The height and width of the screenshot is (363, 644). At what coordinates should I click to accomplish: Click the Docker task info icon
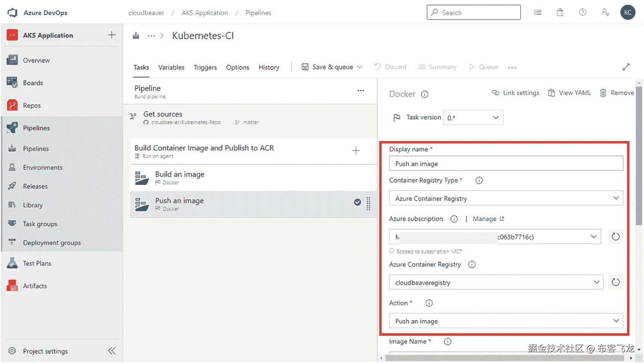click(x=424, y=94)
